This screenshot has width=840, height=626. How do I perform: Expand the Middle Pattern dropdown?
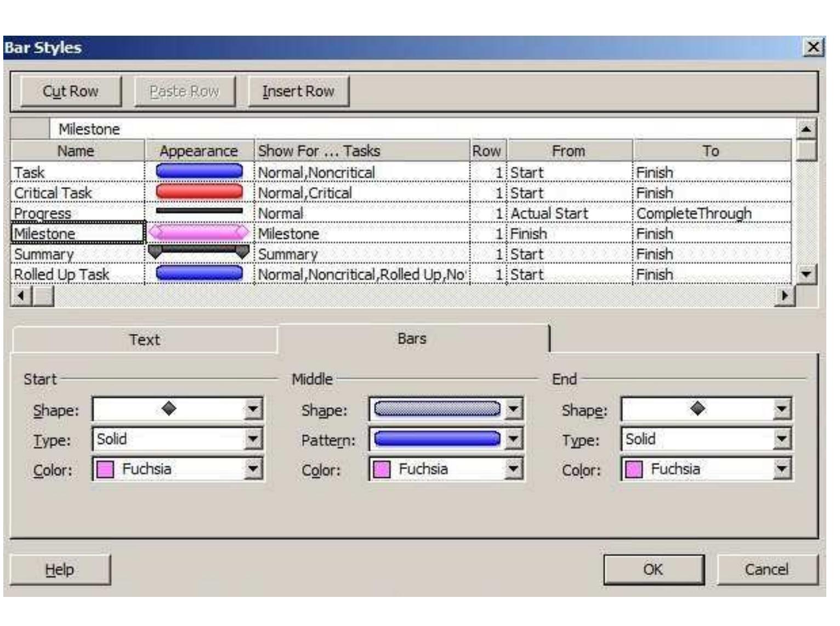pyautogui.click(x=513, y=439)
